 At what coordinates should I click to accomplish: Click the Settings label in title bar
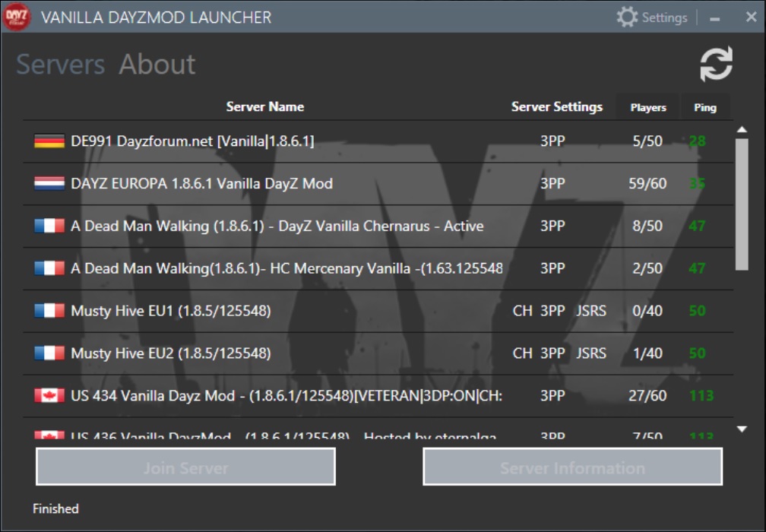click(x=664, y=17)
